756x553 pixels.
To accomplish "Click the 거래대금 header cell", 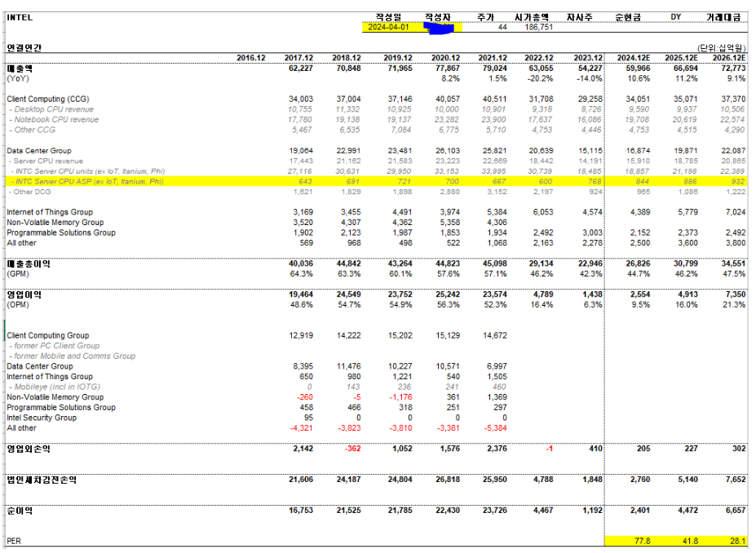I will tap(723, 17).
